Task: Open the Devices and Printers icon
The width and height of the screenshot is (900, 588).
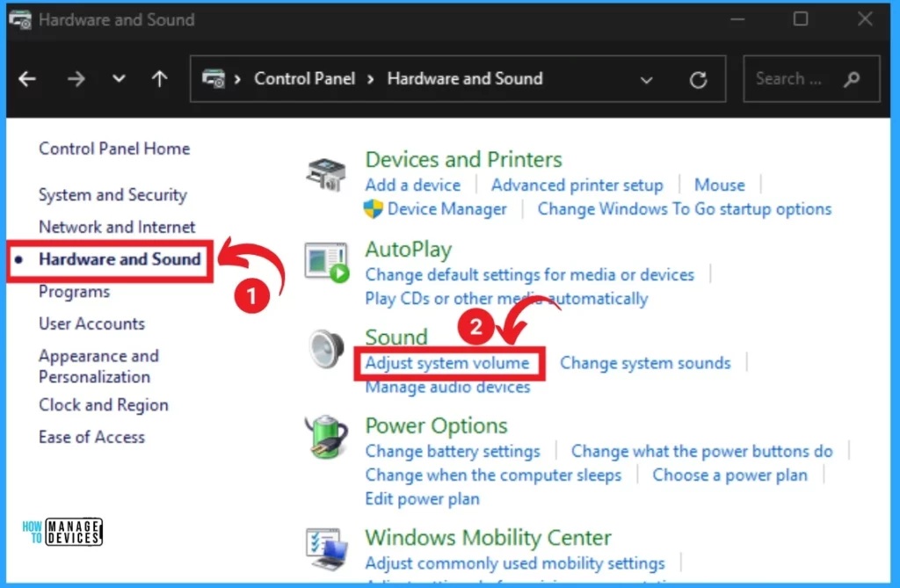Action: 326,174
